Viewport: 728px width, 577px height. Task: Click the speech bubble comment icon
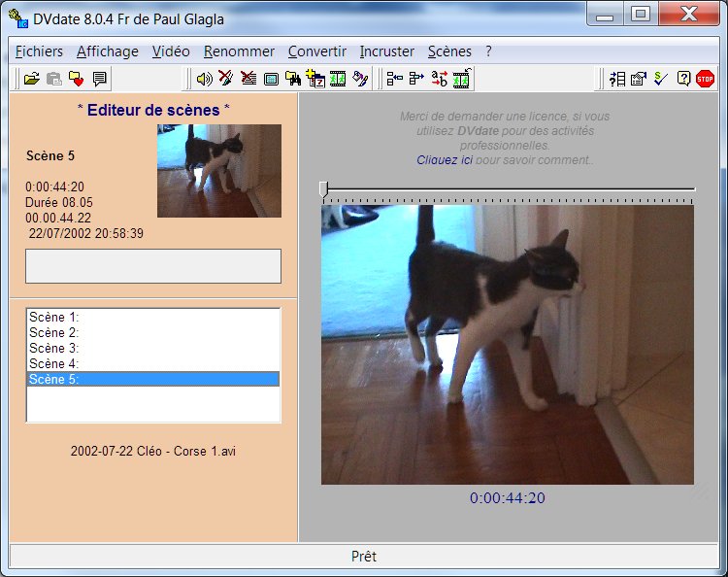coord(99,79)
